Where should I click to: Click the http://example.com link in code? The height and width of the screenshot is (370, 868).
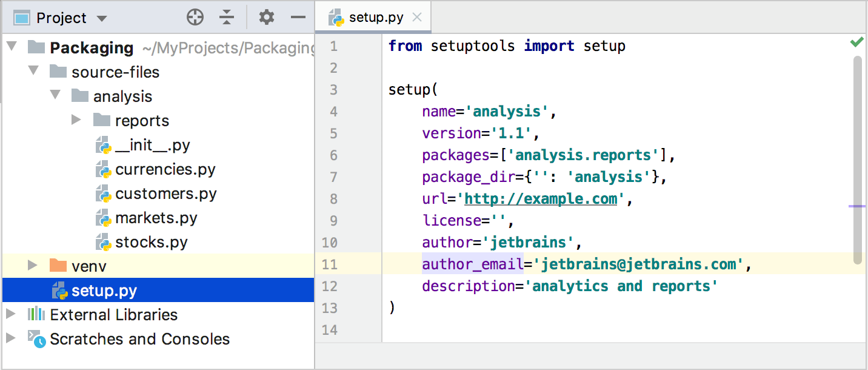click(x=541, y=198)
